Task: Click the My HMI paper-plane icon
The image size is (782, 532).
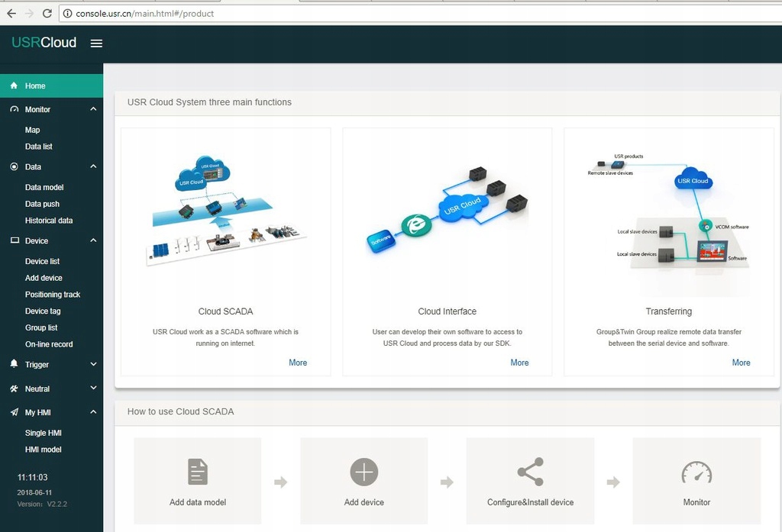Action: [x=14, y=412]
